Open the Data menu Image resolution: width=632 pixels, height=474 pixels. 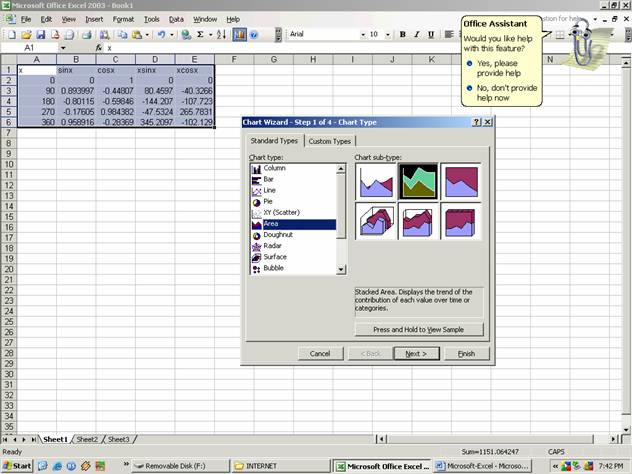(176, 19)
